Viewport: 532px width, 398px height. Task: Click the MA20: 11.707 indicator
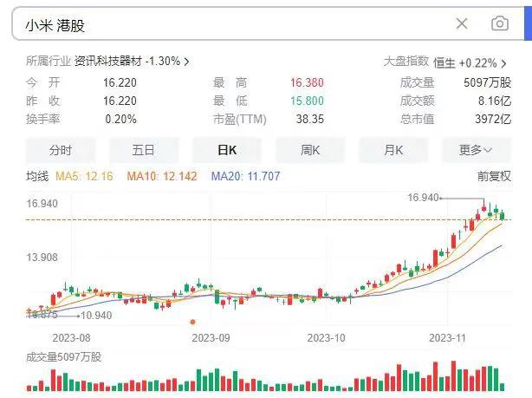point(246,176)
